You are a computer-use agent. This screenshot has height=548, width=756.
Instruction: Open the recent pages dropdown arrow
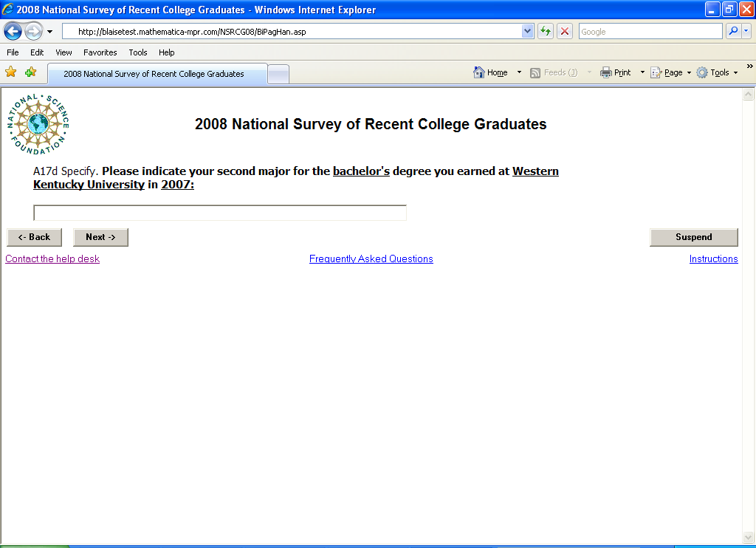point(49,32)
